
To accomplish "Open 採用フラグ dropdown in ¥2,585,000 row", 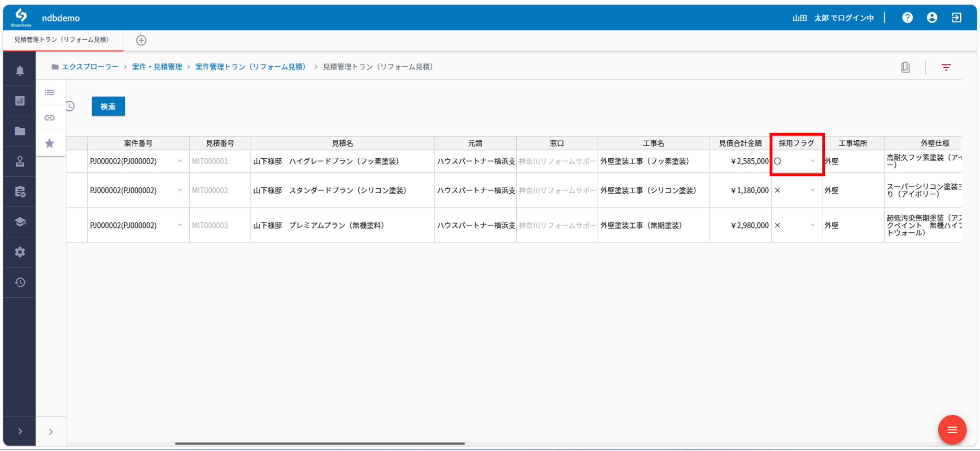I will (812, 161).
